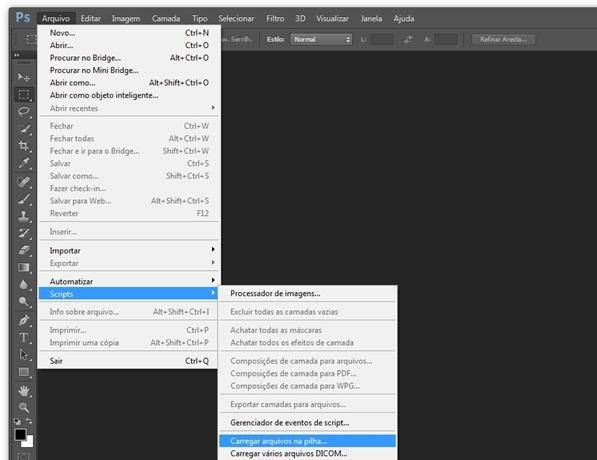Swap foreground and background colors
Viewport: 597px width, 460px height.
point(29,421)
